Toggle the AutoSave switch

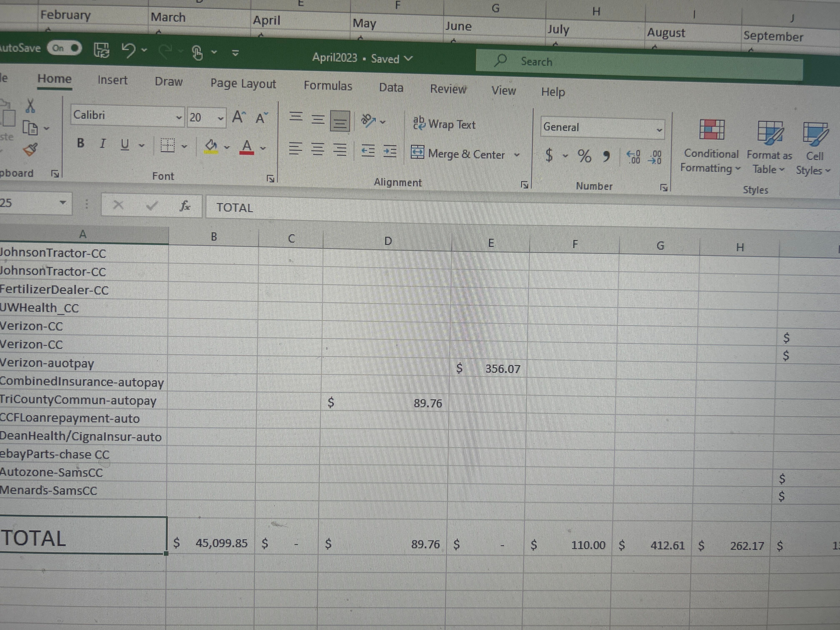(x=65, y=48)
